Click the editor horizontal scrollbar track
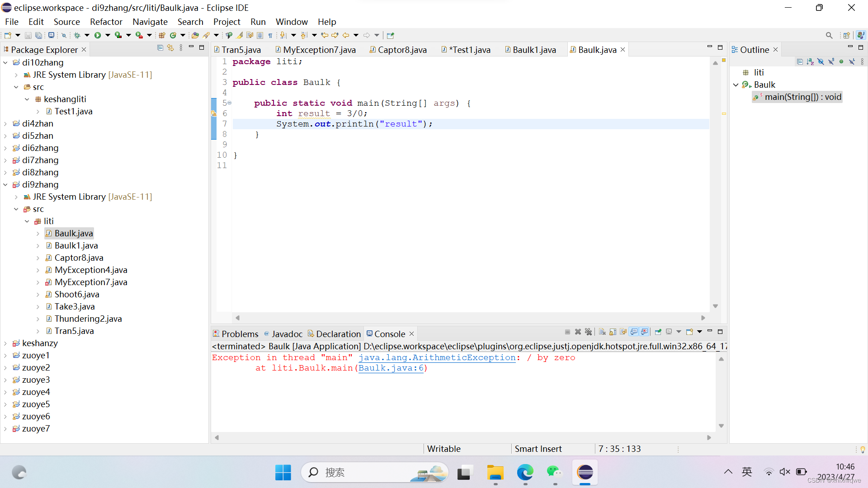This screenshot has width=868, height=488. (470, 318)
